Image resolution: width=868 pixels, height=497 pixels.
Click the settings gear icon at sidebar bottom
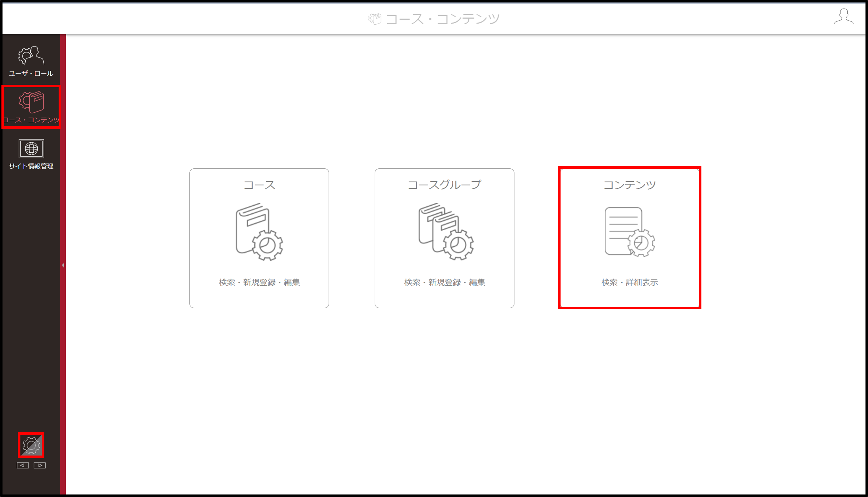[31, 445]
